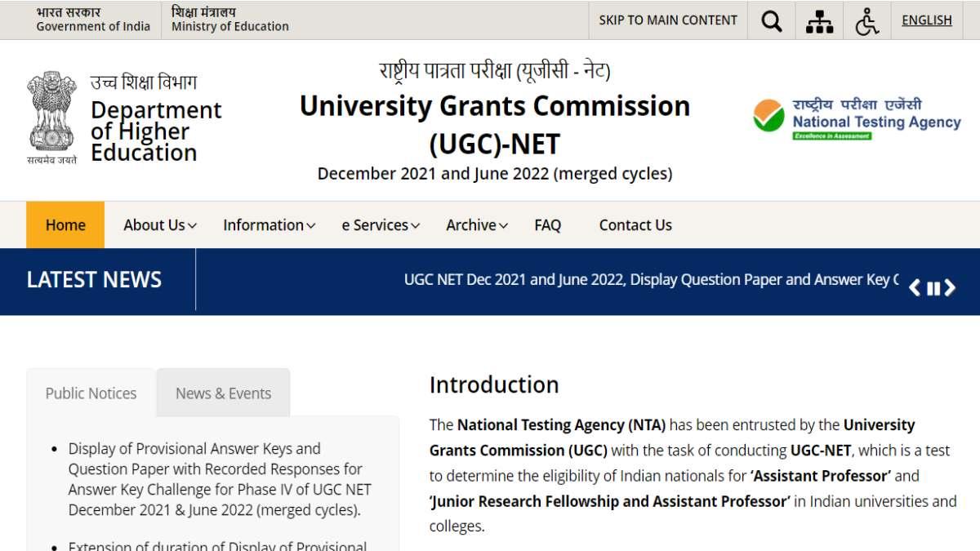Select the Home menu item

coord(65,224)
